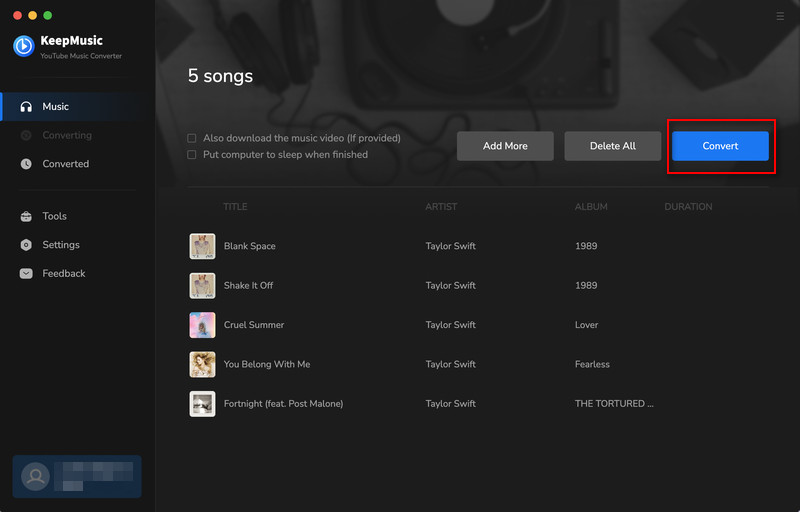Viewport: 800px width, 512px height.
Task: Click the You Belong With Me thumbnail
Action: [x=203, y=365]
